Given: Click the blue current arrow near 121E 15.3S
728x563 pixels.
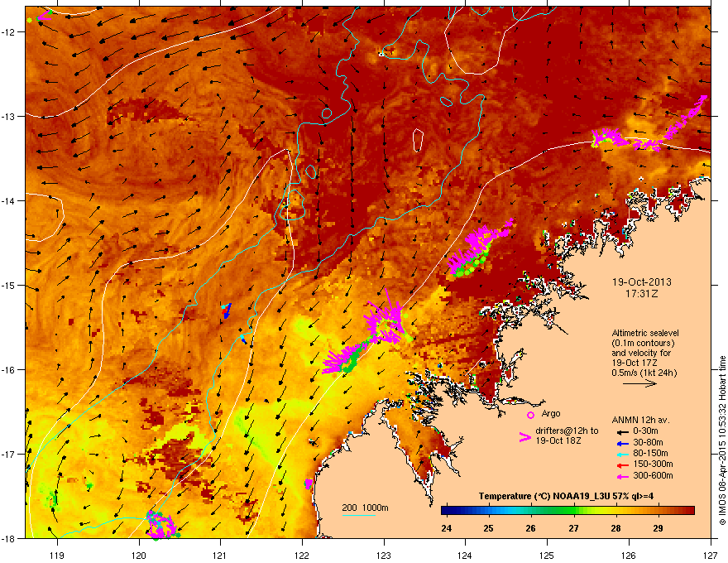Looking at the screenshot, I should click(x=227, y=311).
